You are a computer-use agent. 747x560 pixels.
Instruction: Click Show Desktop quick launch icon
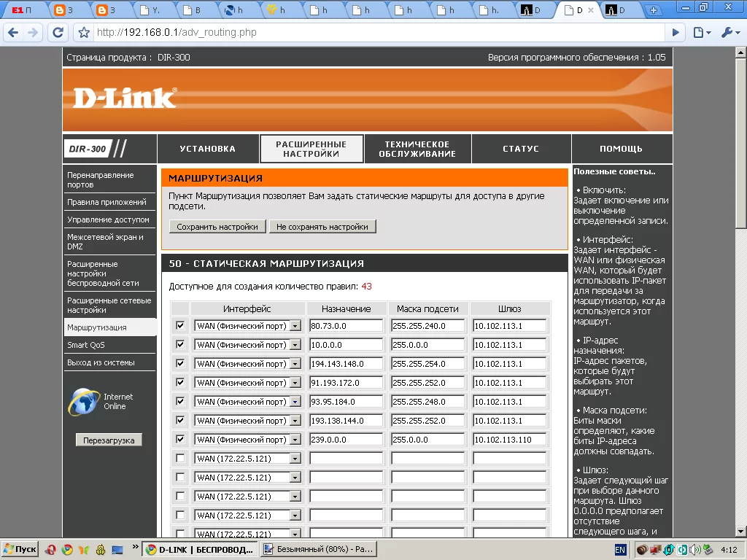pos(117,550)
